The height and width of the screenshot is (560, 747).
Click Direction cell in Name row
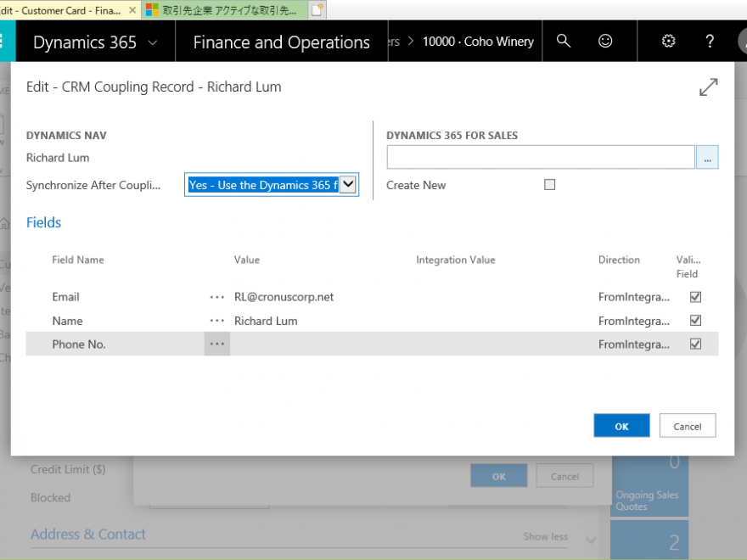click(x=634, y=321)
